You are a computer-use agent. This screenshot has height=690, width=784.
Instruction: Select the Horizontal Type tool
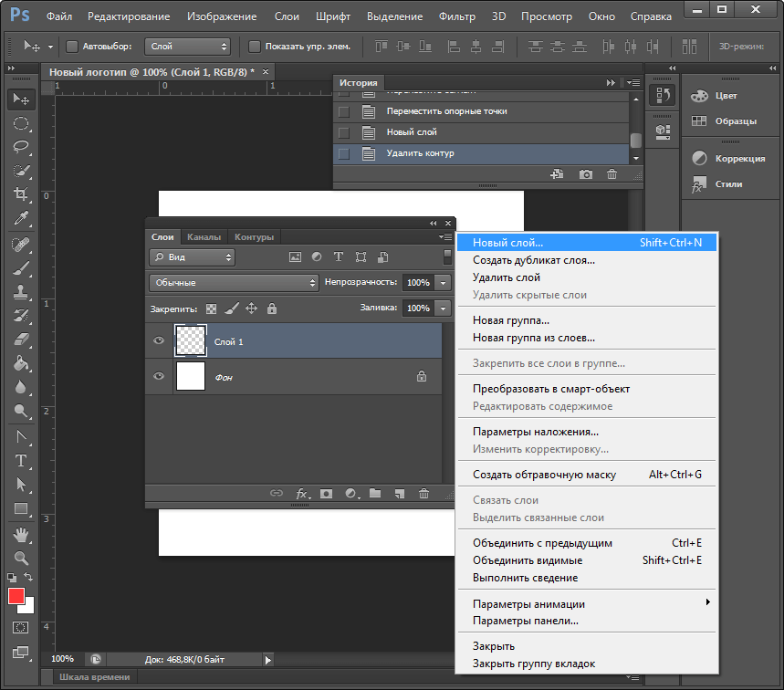21,461
